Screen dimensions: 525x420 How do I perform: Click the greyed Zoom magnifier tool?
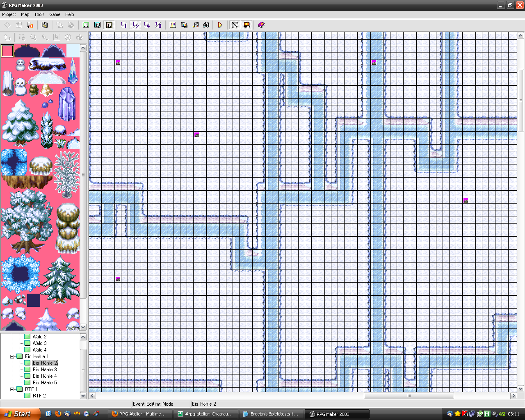click(x=33, y=37)
